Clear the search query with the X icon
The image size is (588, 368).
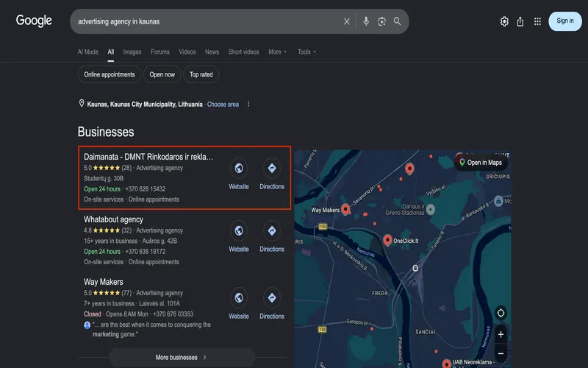(x=347, y=21)
